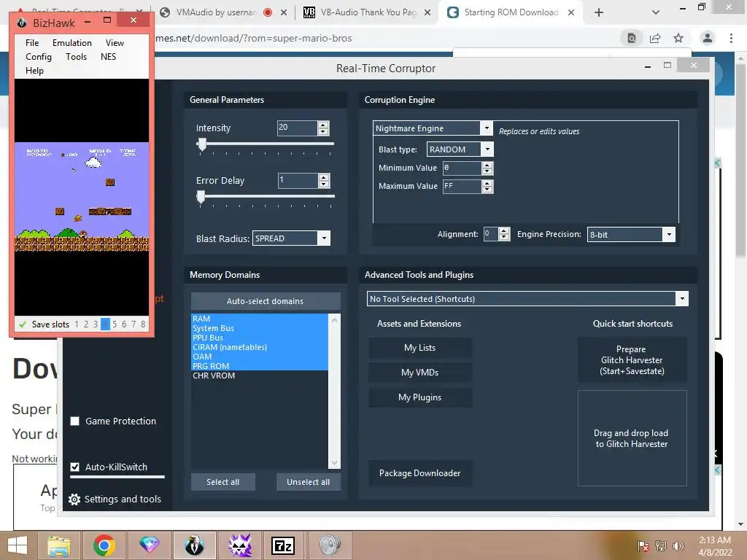Click the search lens icon in address bar
Viewport: 747px width, 560px height.
(632, 38)
